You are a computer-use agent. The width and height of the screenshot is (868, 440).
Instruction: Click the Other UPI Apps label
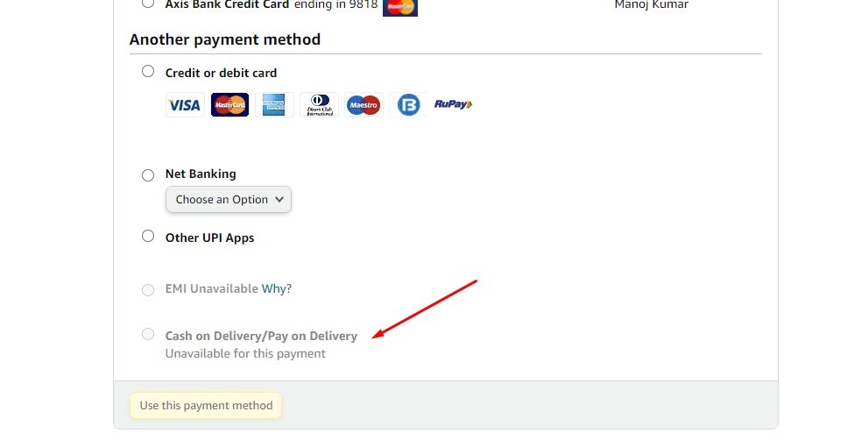click(x=210, y=238)
